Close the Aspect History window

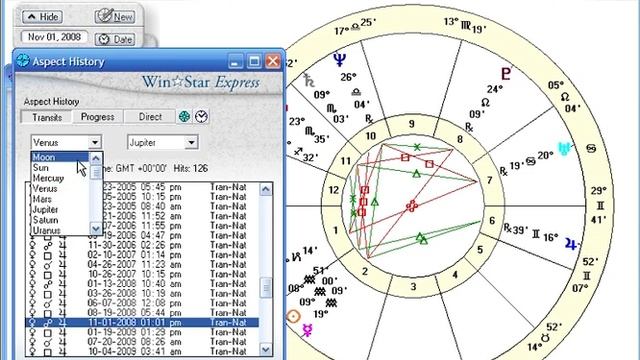click(x=273, y=62)
